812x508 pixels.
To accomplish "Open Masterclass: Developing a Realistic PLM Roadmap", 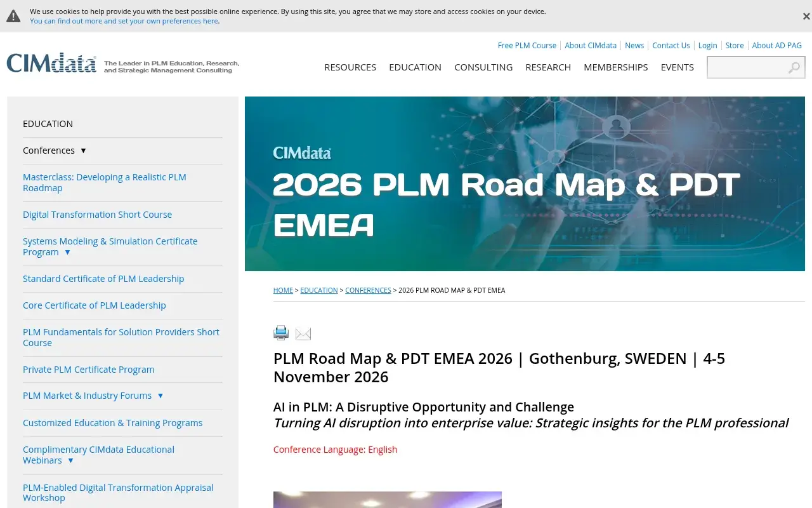I will point(105,183).
